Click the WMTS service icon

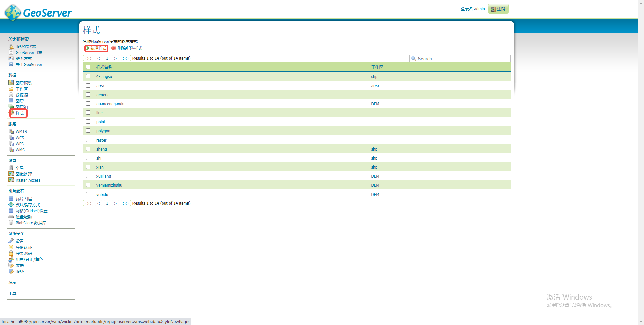click(11, 131)
